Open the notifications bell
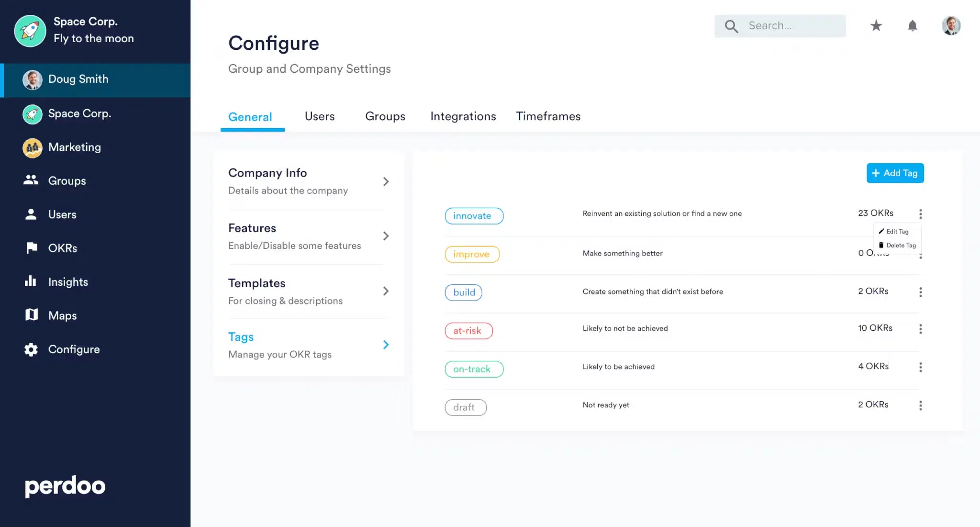This screenshot has height=527, width=980. click(x=912, y=26)
